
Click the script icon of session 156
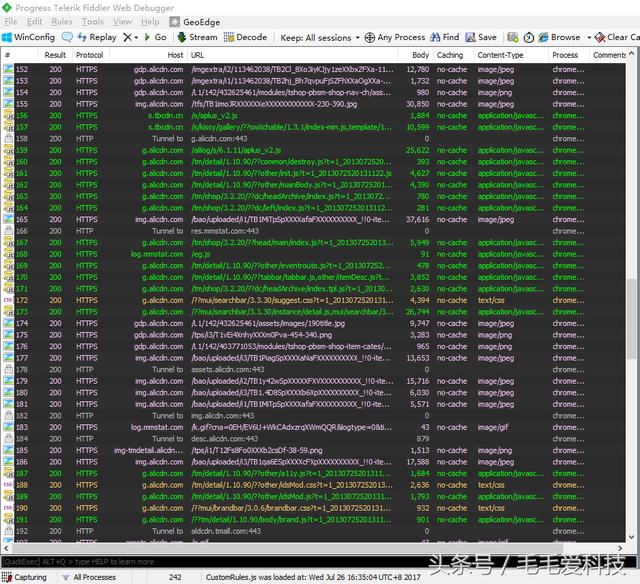tap(8, 115)
